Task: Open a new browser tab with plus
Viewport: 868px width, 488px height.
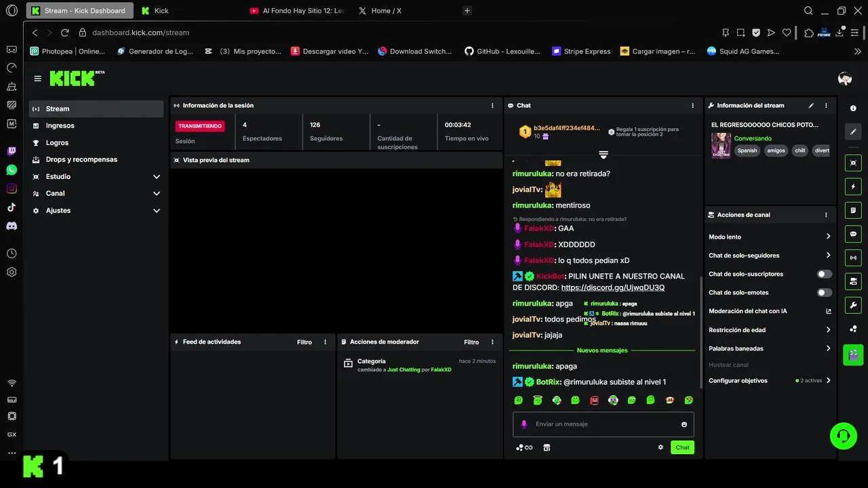Action: [467, 11]
